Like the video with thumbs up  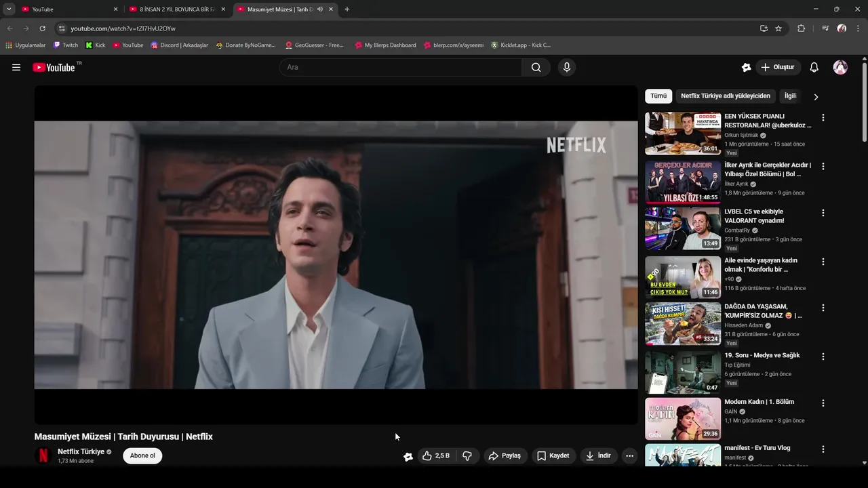point(436,456)
